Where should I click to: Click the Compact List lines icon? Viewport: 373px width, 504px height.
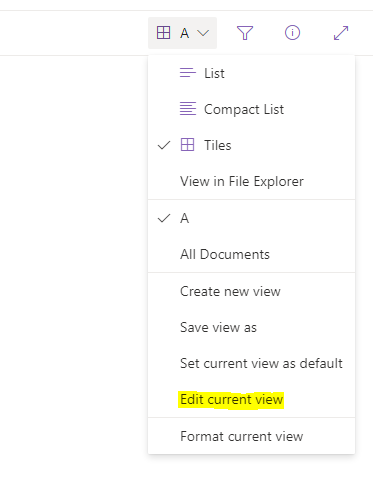(188, 109)
